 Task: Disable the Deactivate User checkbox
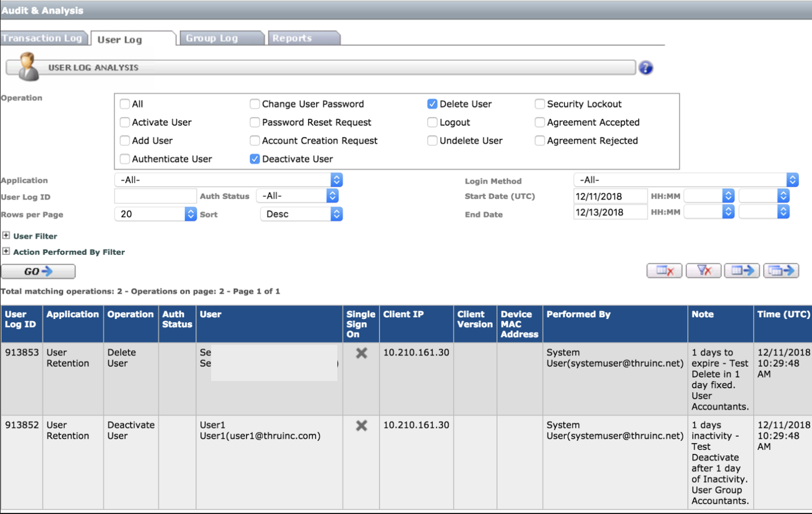coord(255,159)
